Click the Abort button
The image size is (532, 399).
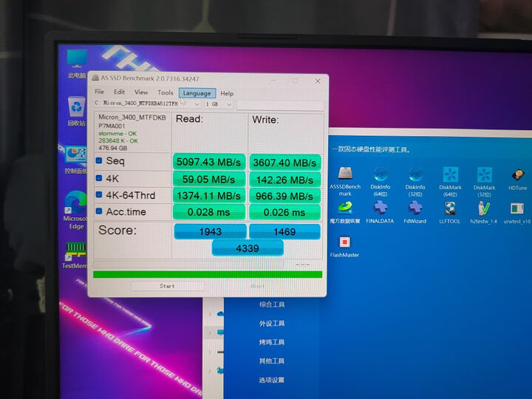(x=258, y=287)
